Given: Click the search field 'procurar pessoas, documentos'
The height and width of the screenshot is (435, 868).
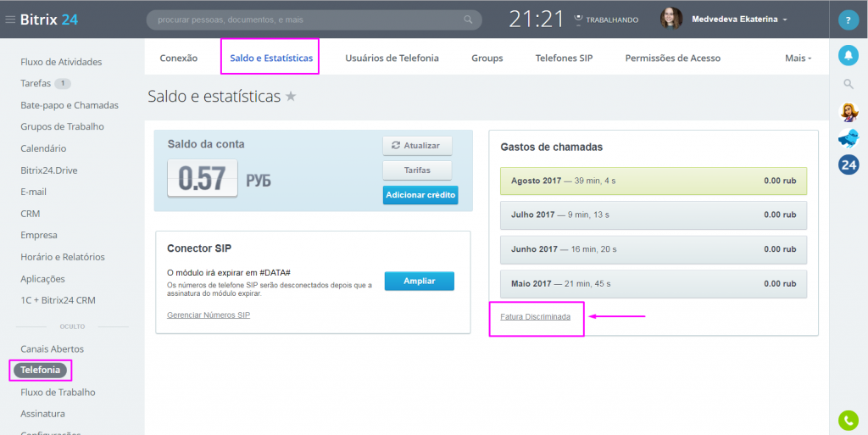Looking at the screenshot, I should click(x=314, y=20).
